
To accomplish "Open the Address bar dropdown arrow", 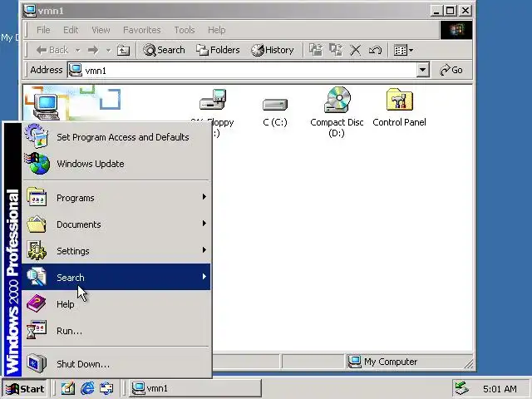I will (x=423, y=70).
